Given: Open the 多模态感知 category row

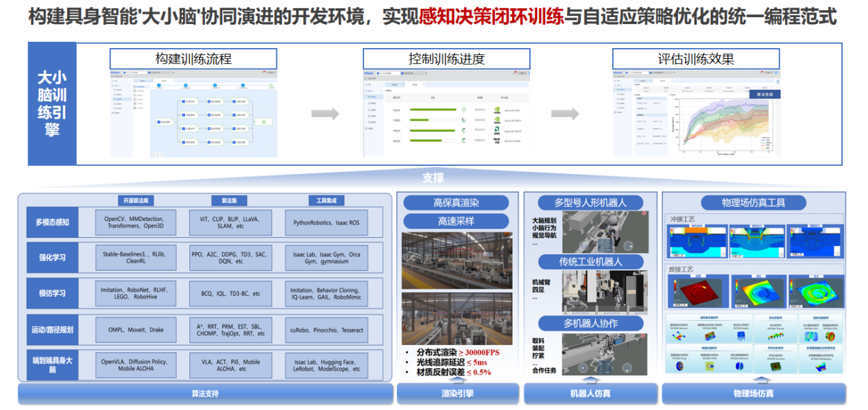Looking at the screenshot, I should pos(53,223).
